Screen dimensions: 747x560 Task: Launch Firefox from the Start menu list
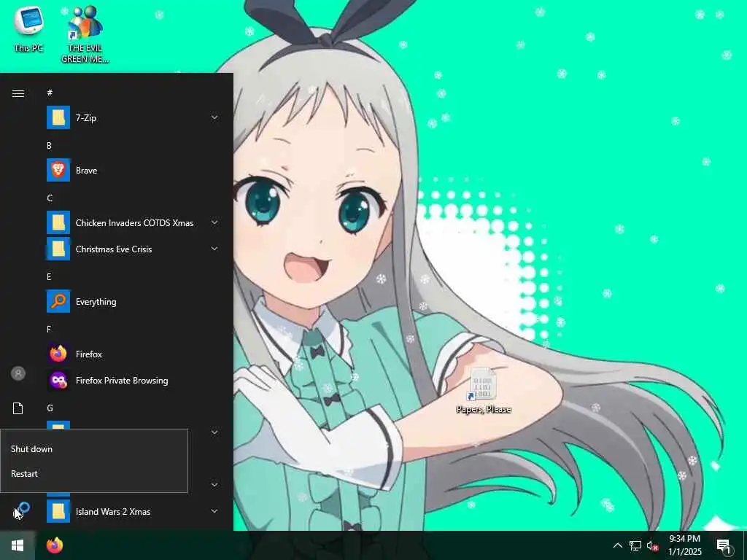pos(133,354)
